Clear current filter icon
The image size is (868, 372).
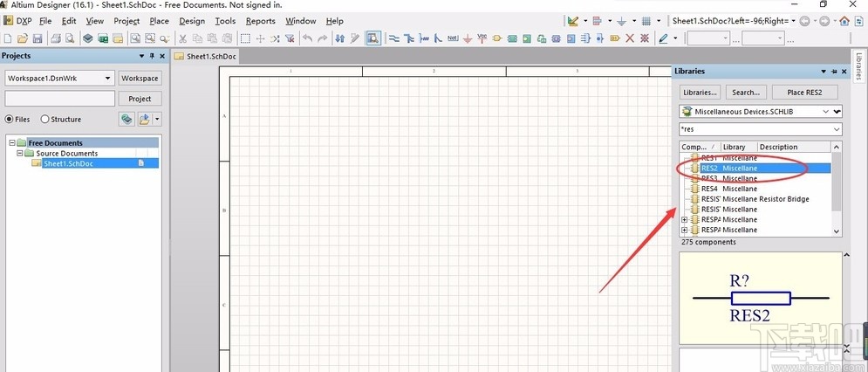pyautogui.click(x=290, y=38)
